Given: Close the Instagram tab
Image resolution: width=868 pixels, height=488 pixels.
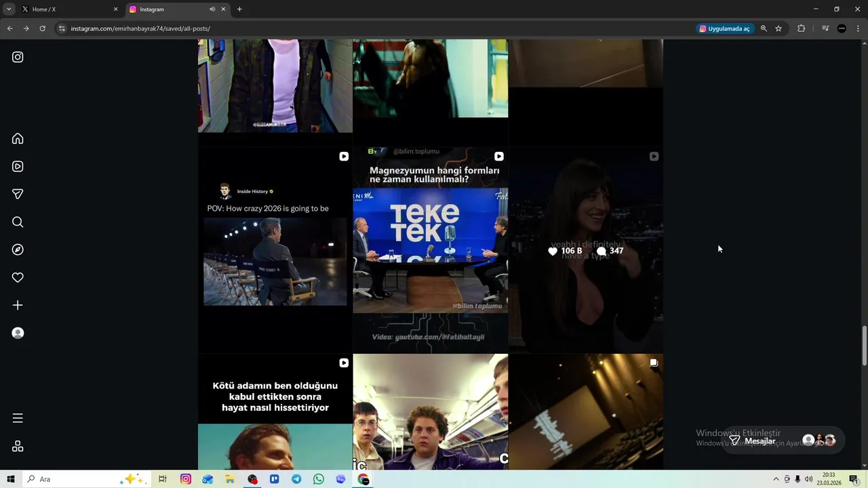Looking at the screenshot, I should point(223,9).
